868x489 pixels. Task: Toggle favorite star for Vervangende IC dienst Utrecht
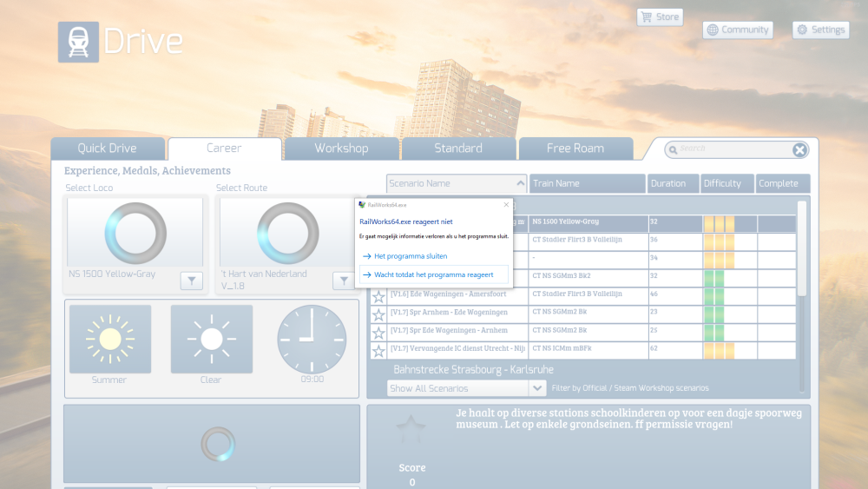[378, 351]
